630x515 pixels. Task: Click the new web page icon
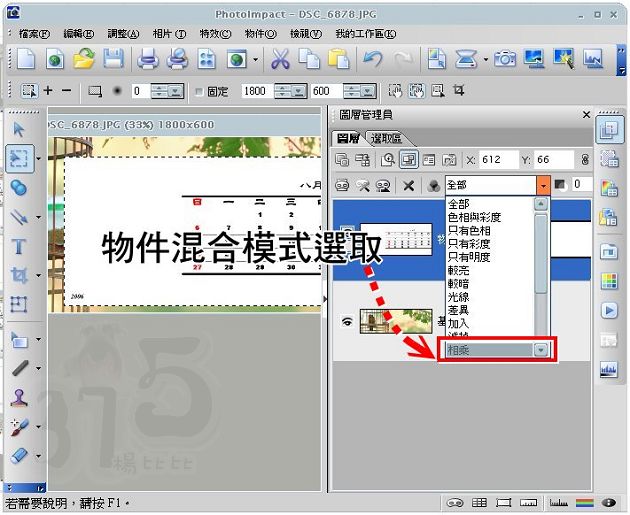pos(55,59)
